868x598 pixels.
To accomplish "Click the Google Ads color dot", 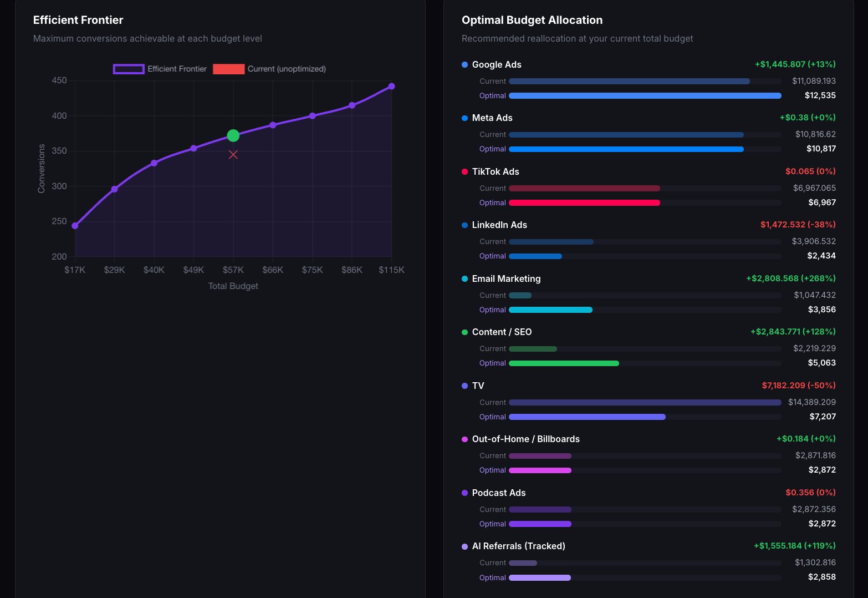I will coord(464,65).
